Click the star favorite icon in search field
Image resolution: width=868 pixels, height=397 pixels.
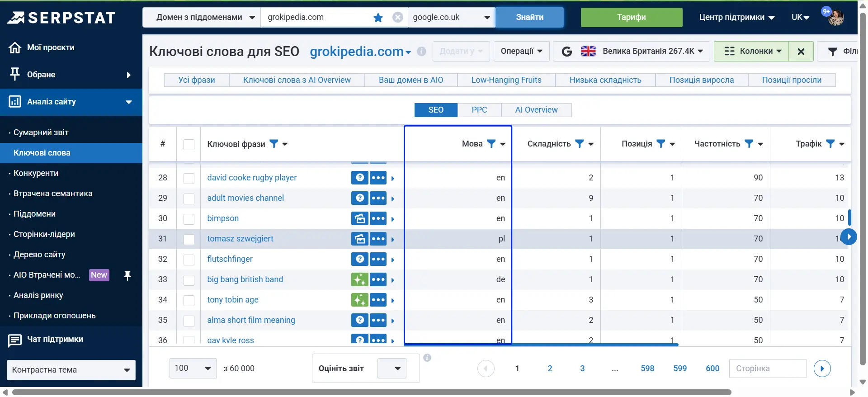[x=378, y=18]
